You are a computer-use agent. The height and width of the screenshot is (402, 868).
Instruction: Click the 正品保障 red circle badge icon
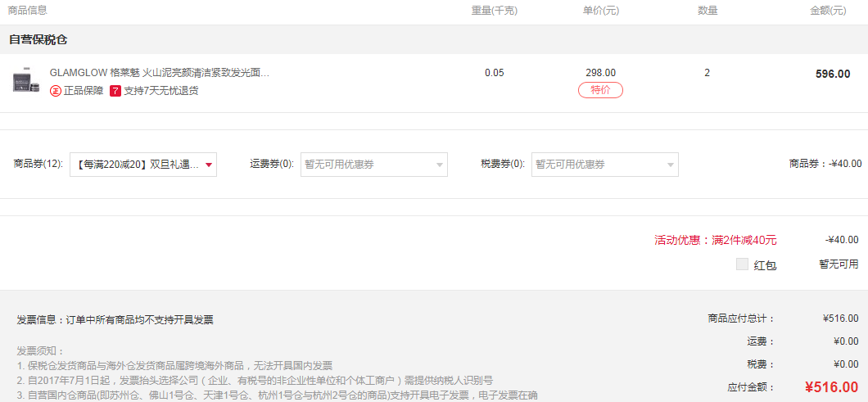56,91
